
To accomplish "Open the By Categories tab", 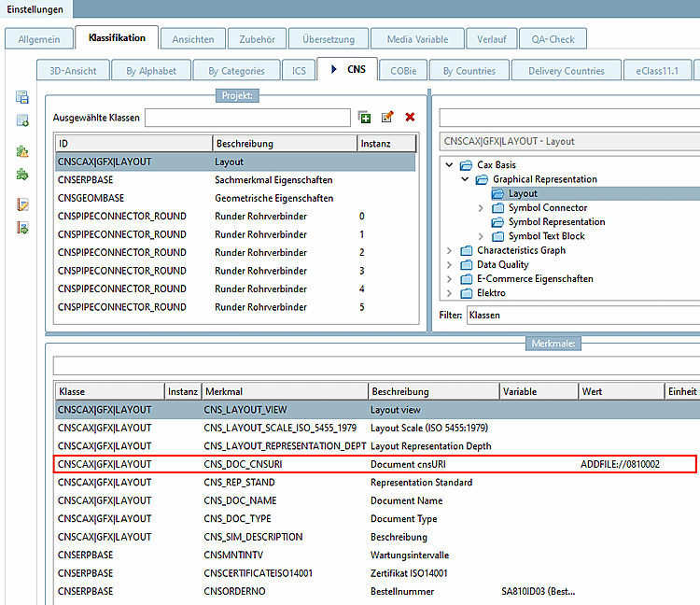I will (x=236, y=70).
